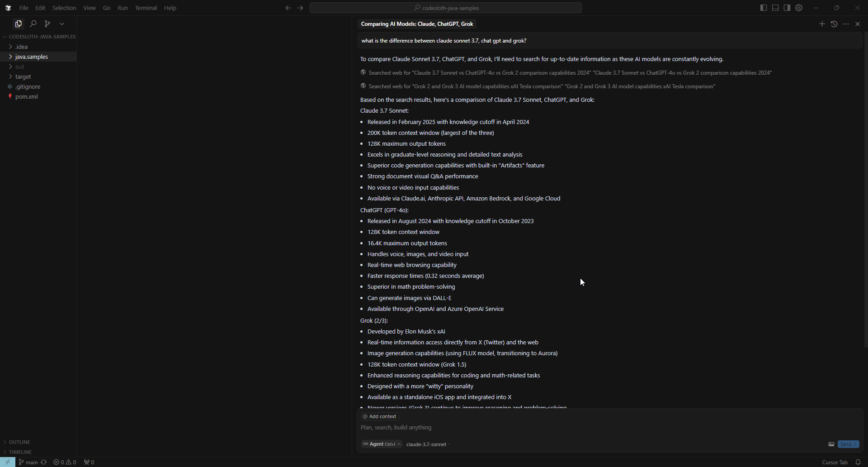Open the View menu

tap(90, 8)
